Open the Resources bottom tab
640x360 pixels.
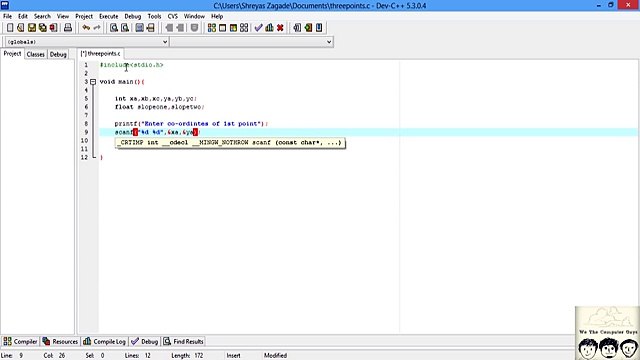coord(60,342)
